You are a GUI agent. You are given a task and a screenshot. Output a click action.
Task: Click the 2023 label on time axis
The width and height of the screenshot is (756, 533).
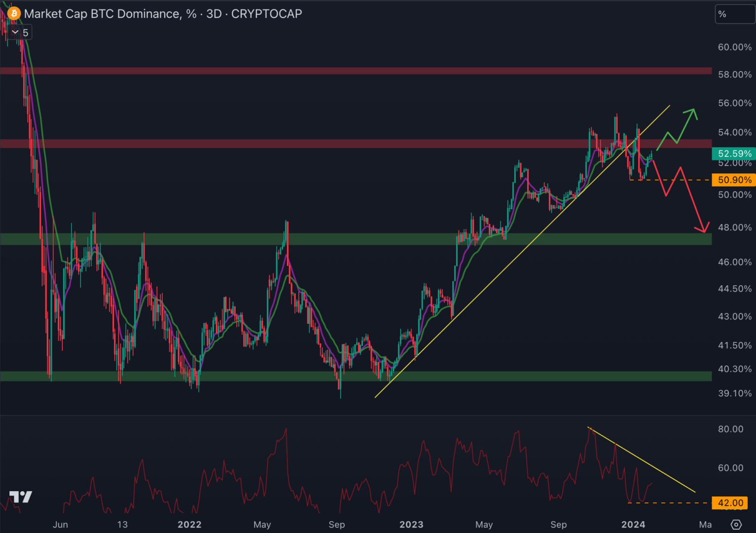point(411,524)
